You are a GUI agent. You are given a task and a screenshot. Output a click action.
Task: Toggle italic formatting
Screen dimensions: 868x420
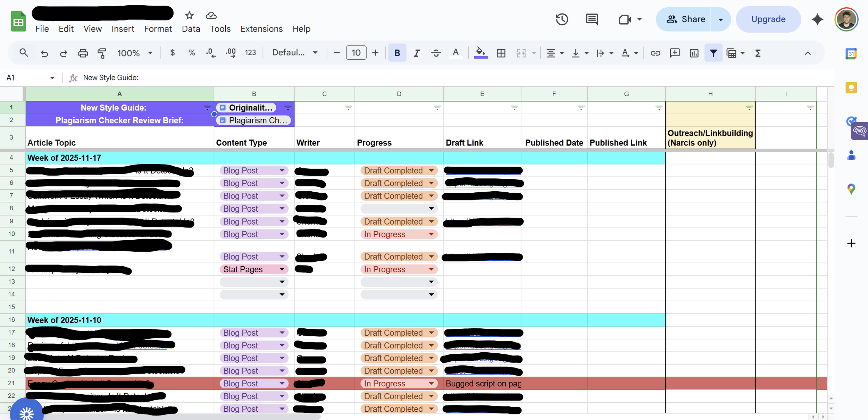coord(416,53)
